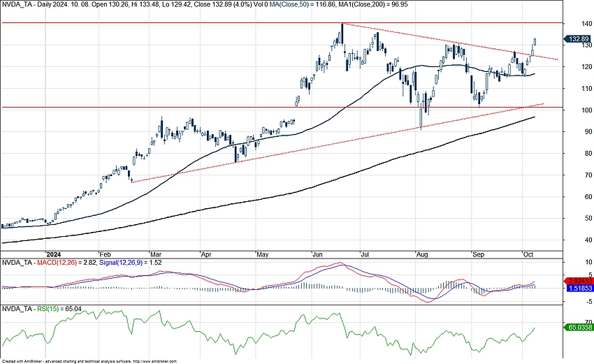The height and width of the screenshot is (364, 594).
Task: Click the 70 price axis label
Action: pos(588,175)
